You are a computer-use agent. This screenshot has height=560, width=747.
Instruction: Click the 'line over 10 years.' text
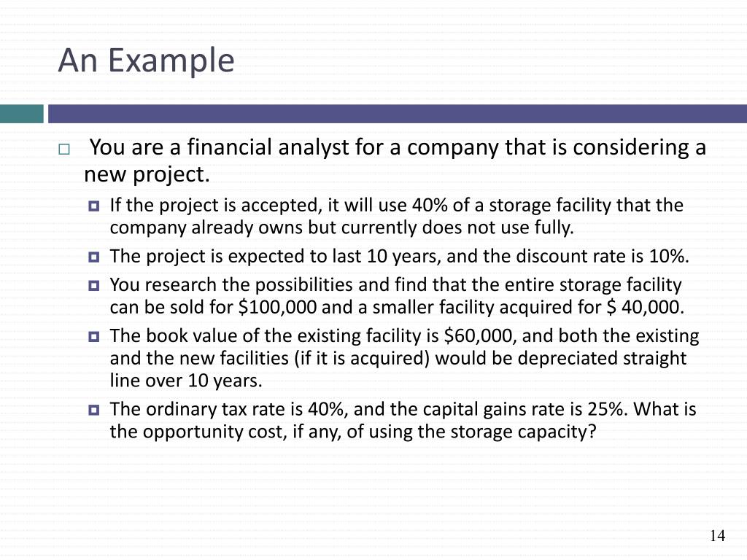tap(186, 381)
